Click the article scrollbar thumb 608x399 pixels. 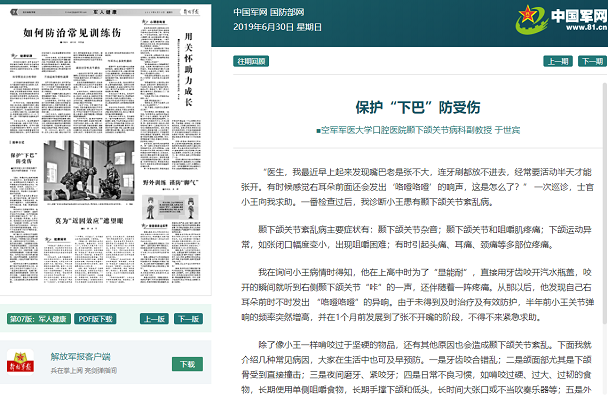click(605, 203)
